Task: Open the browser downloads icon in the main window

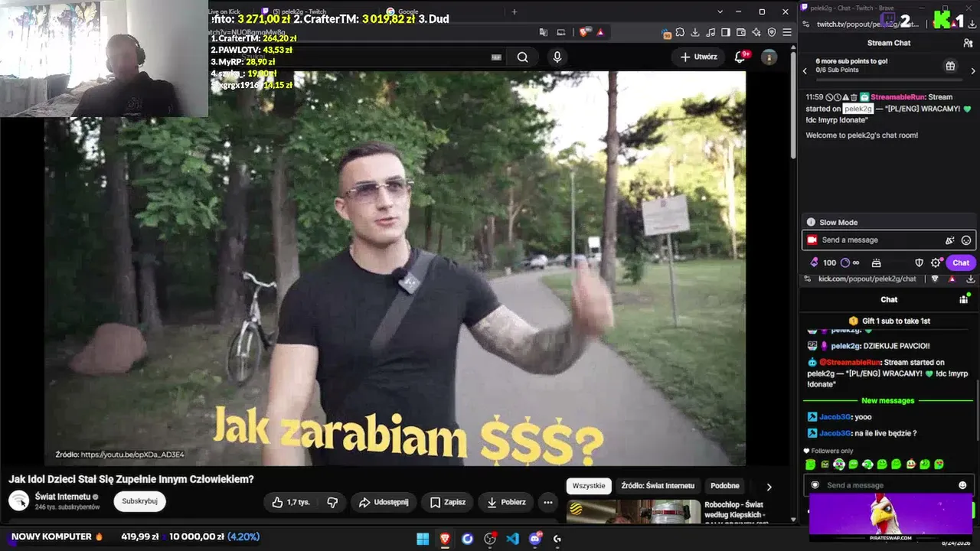Action: coord(695,32)
